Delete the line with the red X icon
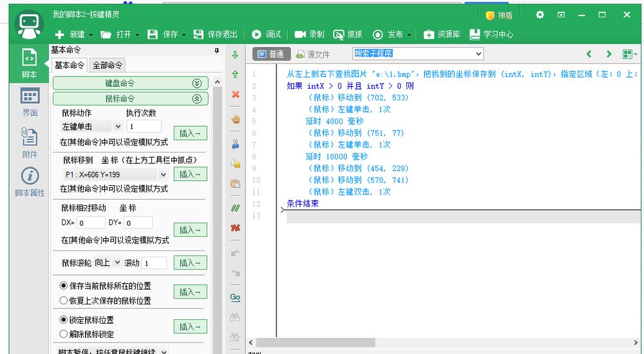 [235, 94]
